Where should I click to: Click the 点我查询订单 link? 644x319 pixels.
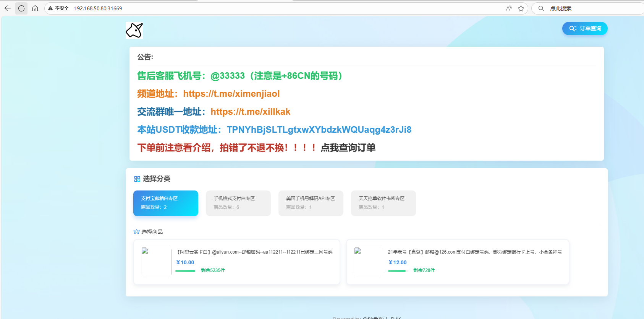[348, 148]
